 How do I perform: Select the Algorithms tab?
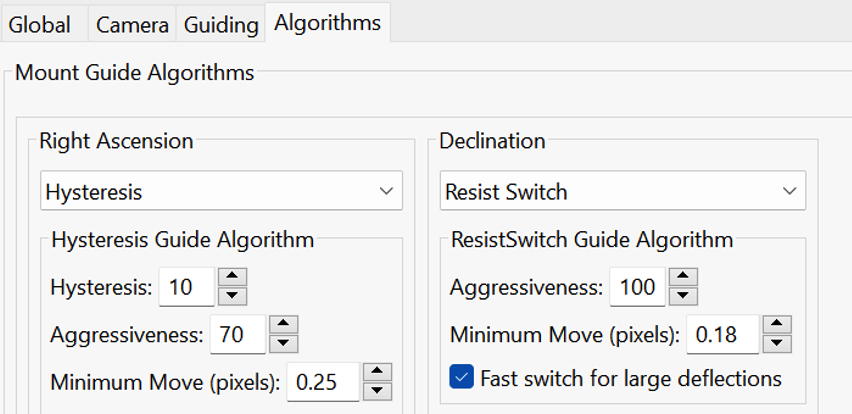[x=327, y=23]
